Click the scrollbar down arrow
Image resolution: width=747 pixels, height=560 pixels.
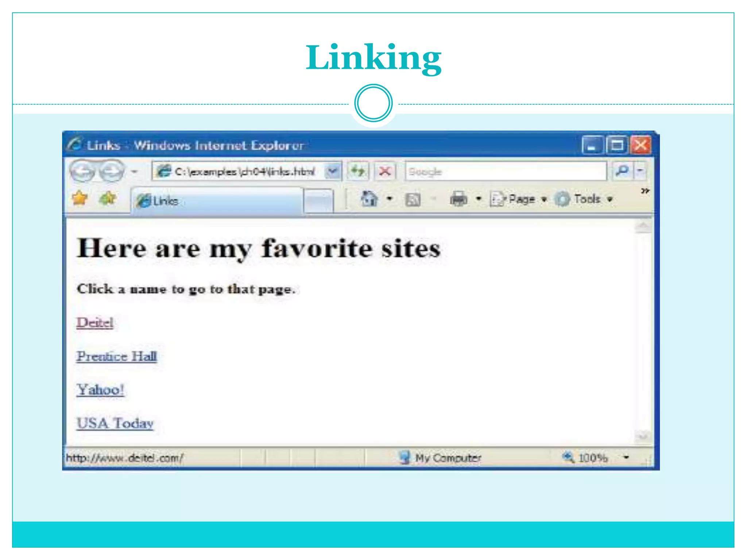[643, 436]
